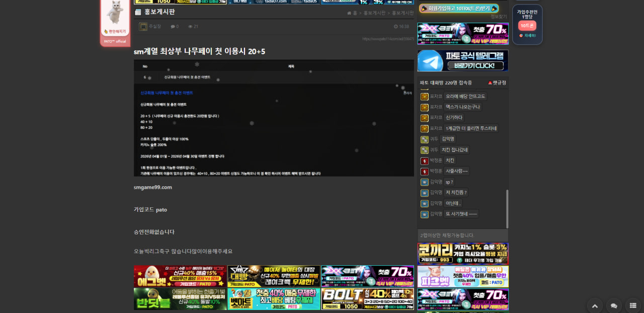Open the 챗규정 chat rules link
This screenshot has width=644, height=313.
coord(497,83)
